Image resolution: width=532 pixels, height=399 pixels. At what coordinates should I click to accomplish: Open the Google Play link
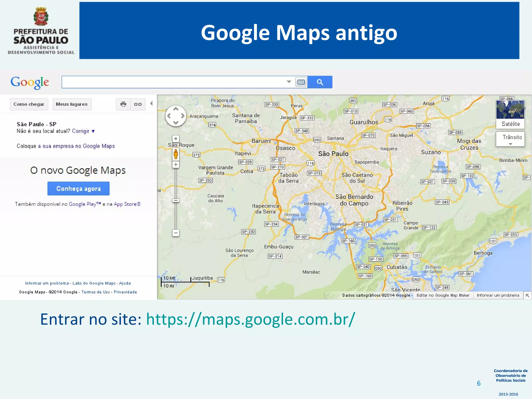(85, 204)
